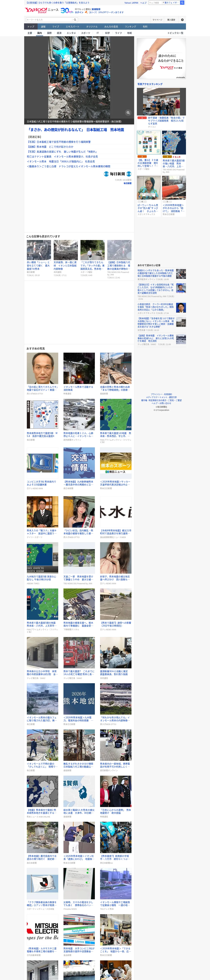Viewport: 210px width, 980px height.
Task: Open the main headline about 日本製紙工場
Action: point(76,130)
